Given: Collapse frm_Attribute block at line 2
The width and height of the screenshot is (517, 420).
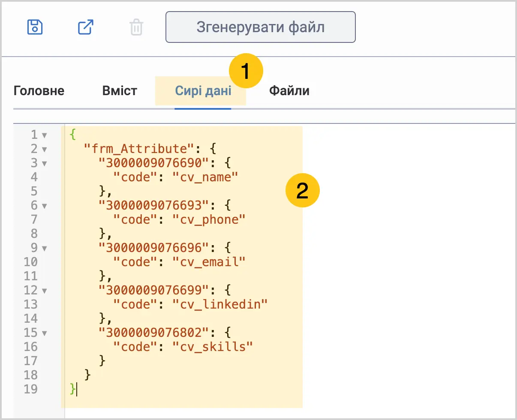Looking at the screenshot, I should [x=44, y=150].
